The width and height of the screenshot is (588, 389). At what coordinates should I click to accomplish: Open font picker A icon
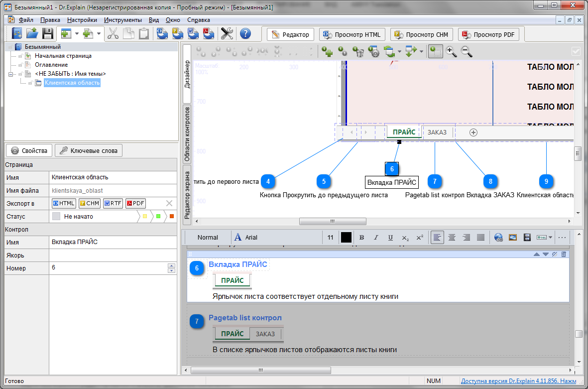(238, 238)
